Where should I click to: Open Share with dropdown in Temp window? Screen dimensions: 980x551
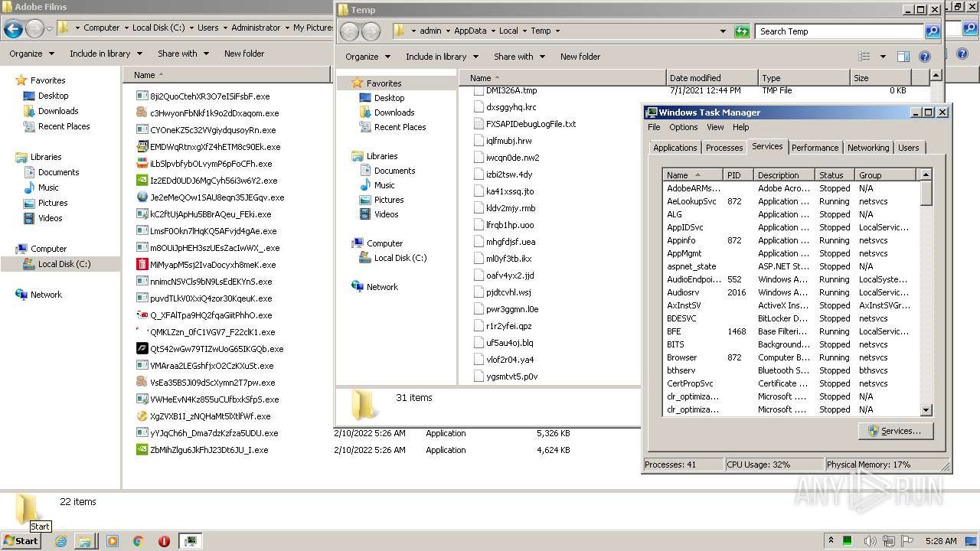point(518,57)
